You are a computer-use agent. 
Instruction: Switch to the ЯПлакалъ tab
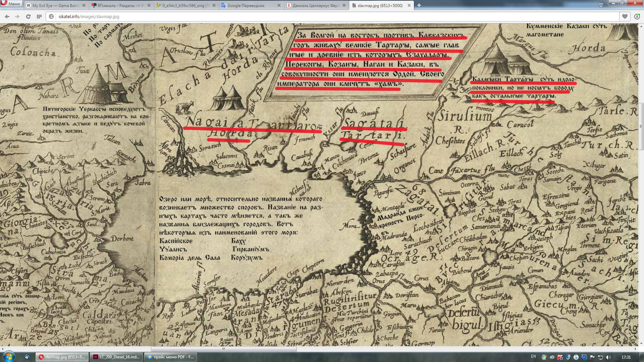pyautogui.click(x=121, y=5)
